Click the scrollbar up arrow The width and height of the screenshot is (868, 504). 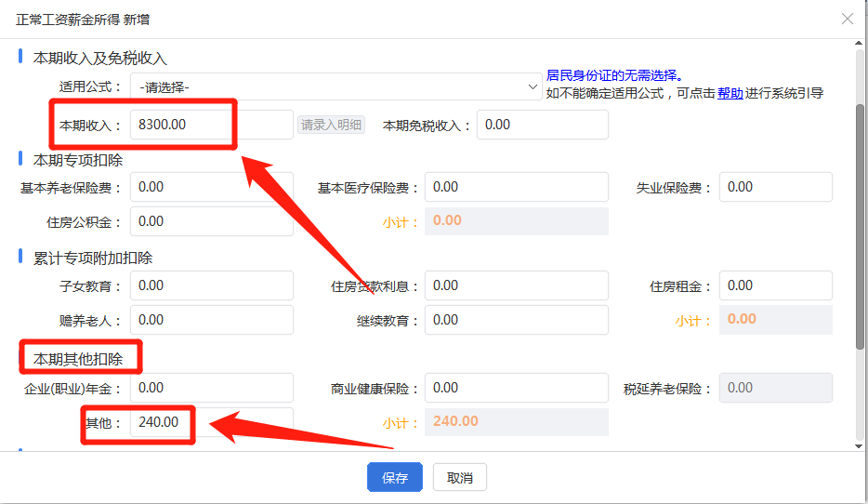tap(859, 43)
